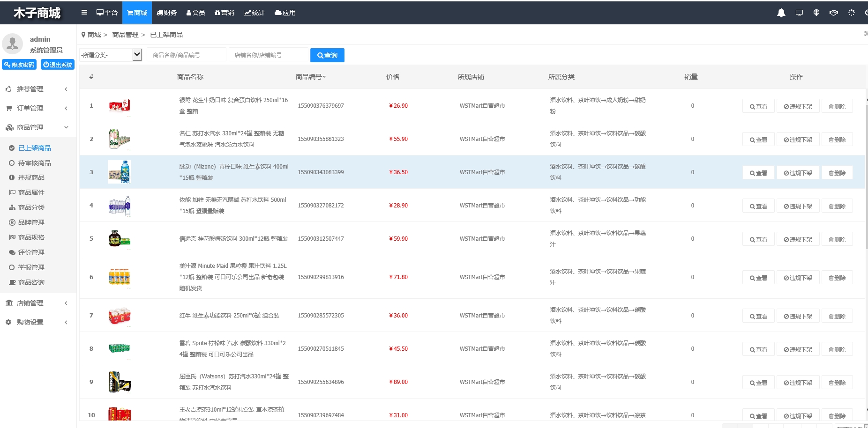Open 评价管理 in sidebar
Viewport: 868px width, 428px height.
click(31, 252)
